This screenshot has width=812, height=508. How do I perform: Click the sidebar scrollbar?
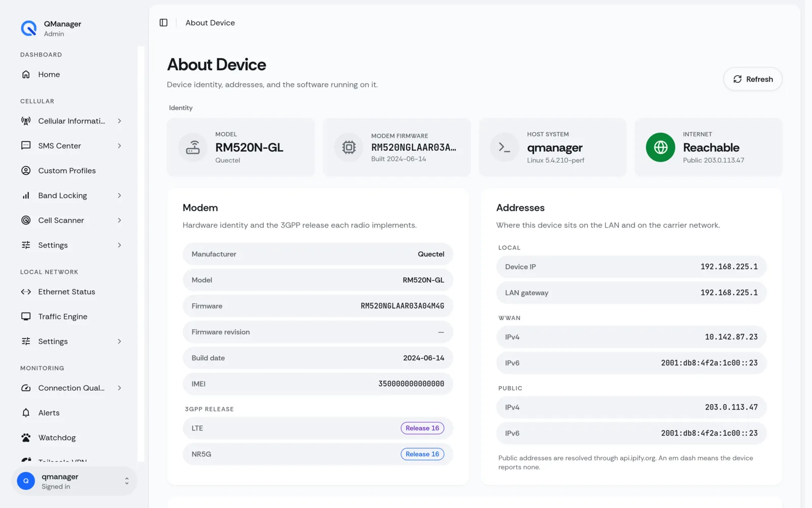click(141, 254)
